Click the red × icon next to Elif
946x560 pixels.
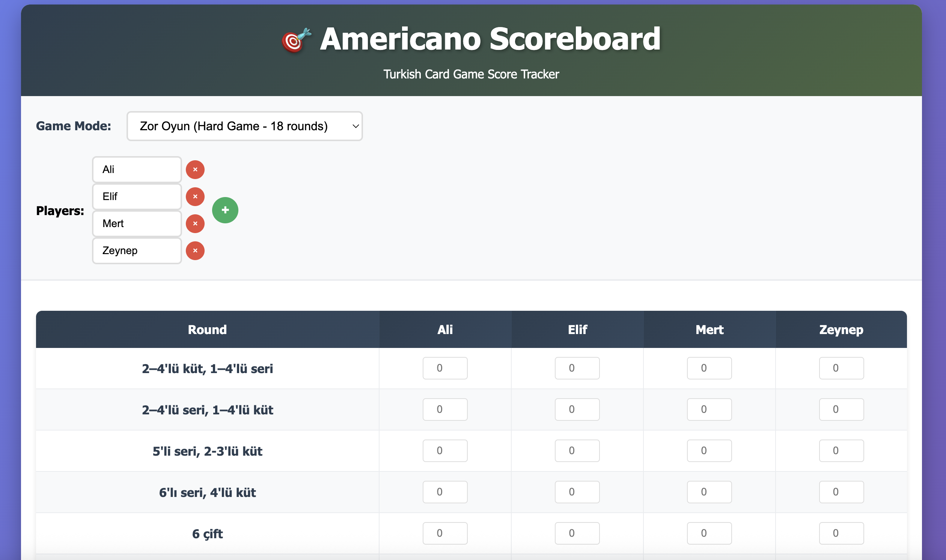tap(195, 197)
